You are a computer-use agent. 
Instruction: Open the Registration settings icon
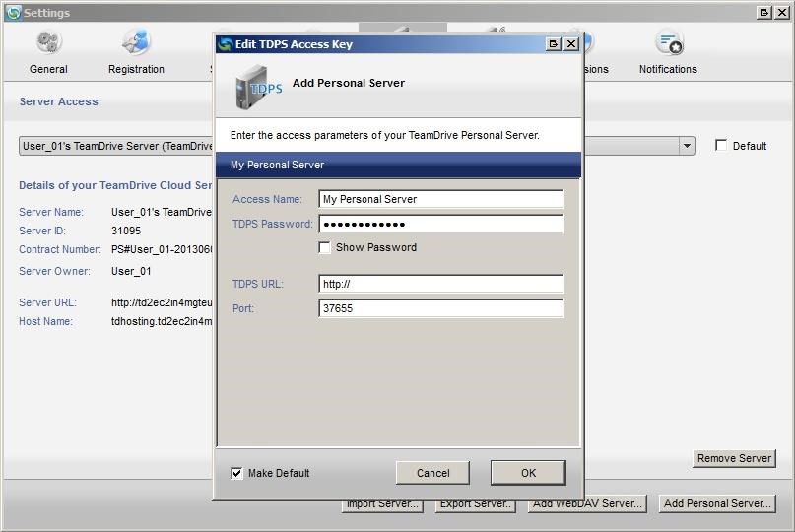pos(136,42)
